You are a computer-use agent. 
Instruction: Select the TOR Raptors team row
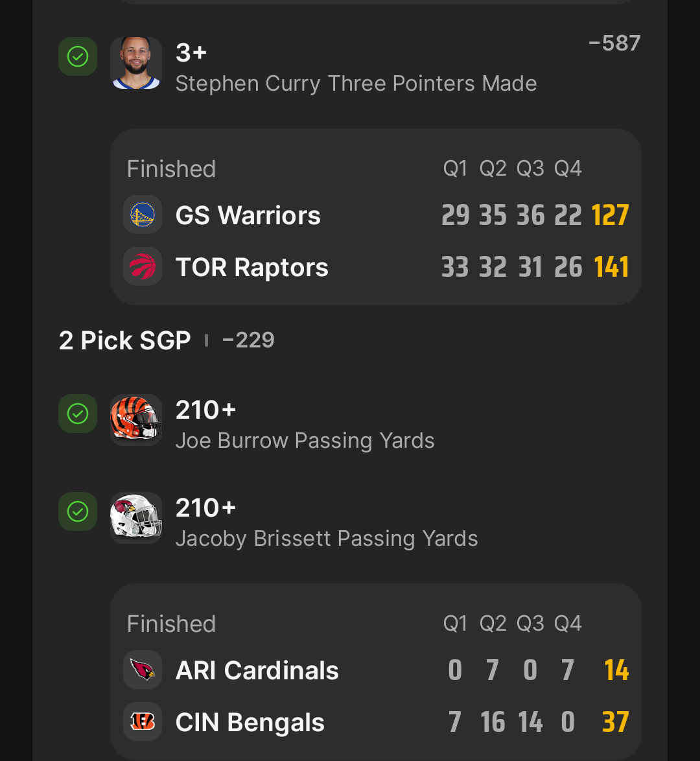click(376, 266)
